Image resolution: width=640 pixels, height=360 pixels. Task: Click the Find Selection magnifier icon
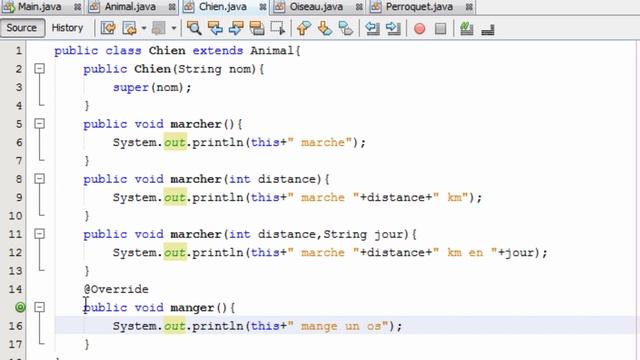tap(194, 28)
